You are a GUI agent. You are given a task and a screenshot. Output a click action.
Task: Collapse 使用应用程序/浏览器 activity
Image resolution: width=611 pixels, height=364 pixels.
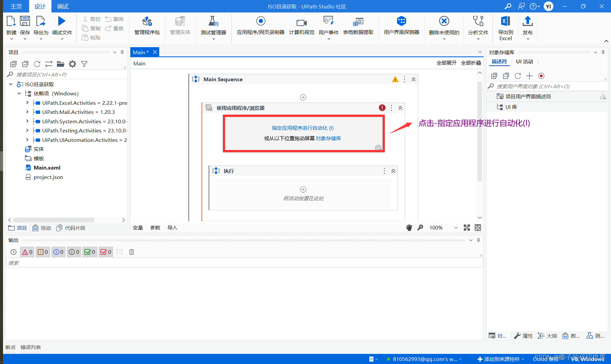[x=400, y=108]
